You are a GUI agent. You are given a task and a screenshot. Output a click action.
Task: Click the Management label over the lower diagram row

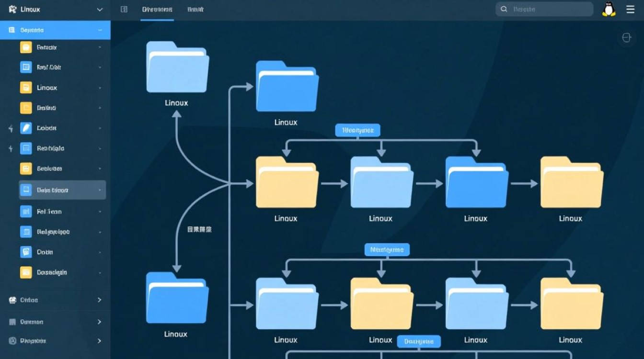click(386, 249)
